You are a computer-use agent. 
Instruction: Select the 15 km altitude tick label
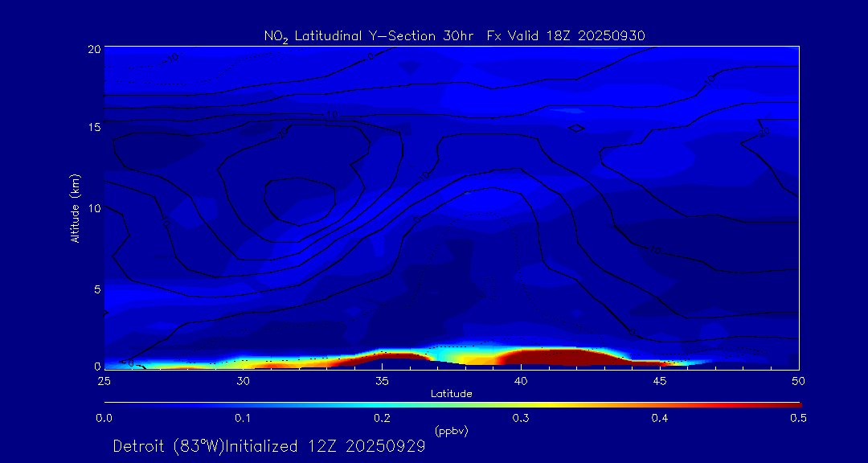92,128
